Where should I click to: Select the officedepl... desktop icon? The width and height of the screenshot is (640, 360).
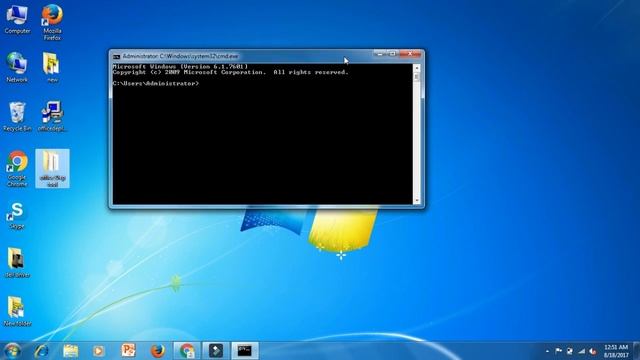point(52,117)
